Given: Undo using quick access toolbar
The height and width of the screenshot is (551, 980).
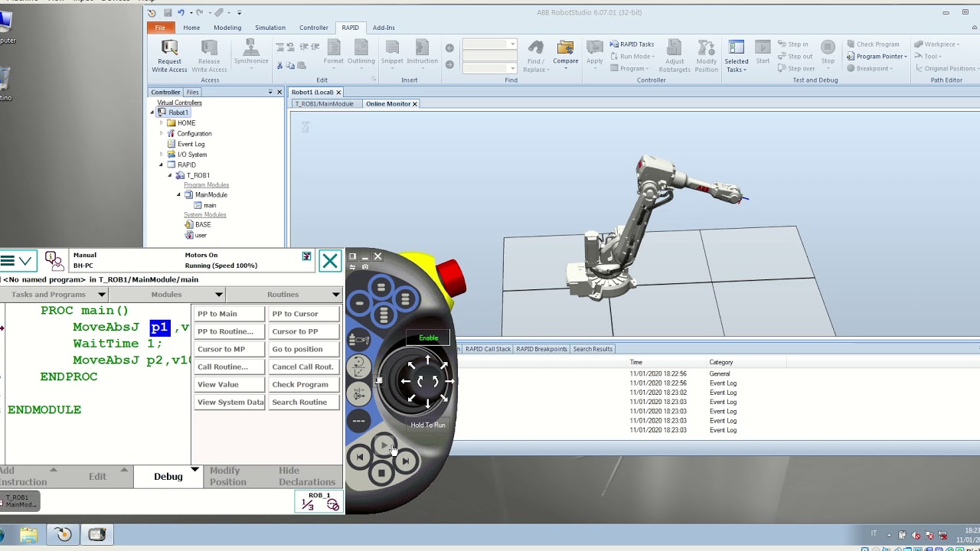Looking at the screenshot, I should [x=181, y=12].
